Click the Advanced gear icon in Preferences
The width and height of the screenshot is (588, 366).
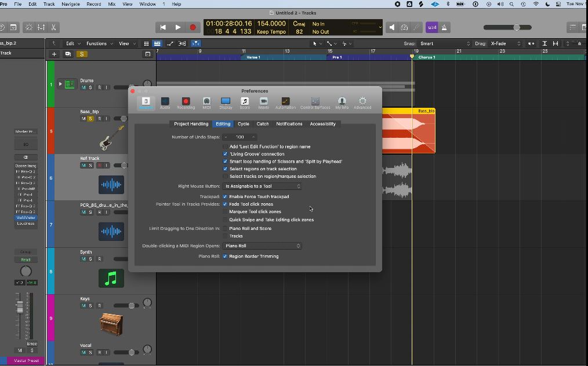pyautogui.click(x=362, y=103)
